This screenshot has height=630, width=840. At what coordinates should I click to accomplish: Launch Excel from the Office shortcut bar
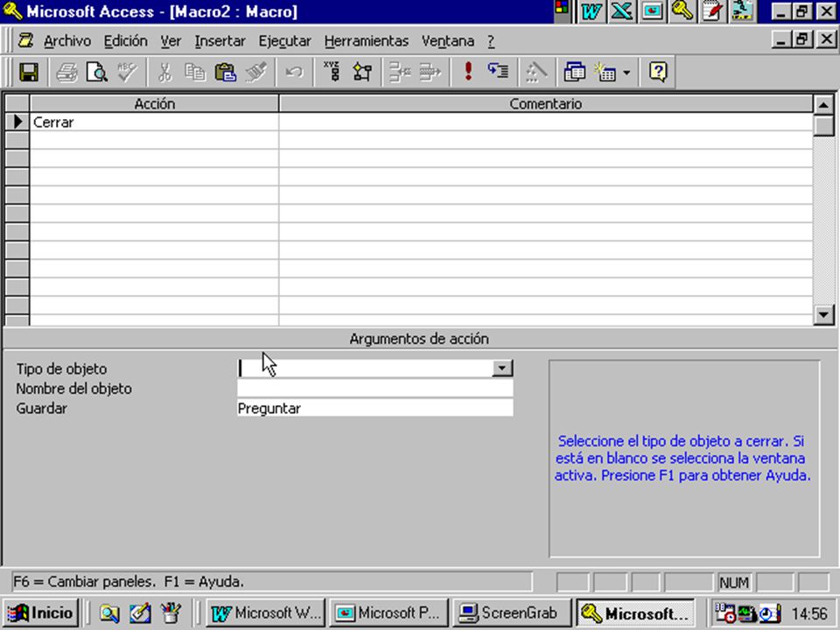point(621,11)
